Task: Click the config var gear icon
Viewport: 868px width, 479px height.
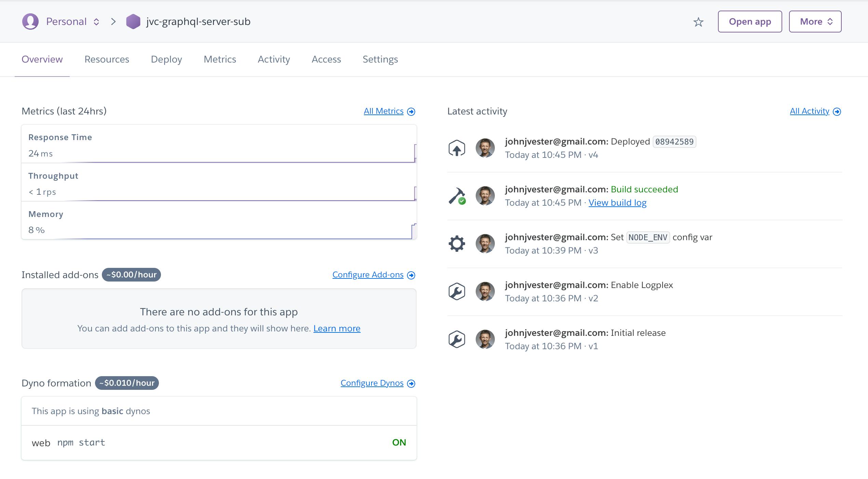Action: (x=457, y=244)
